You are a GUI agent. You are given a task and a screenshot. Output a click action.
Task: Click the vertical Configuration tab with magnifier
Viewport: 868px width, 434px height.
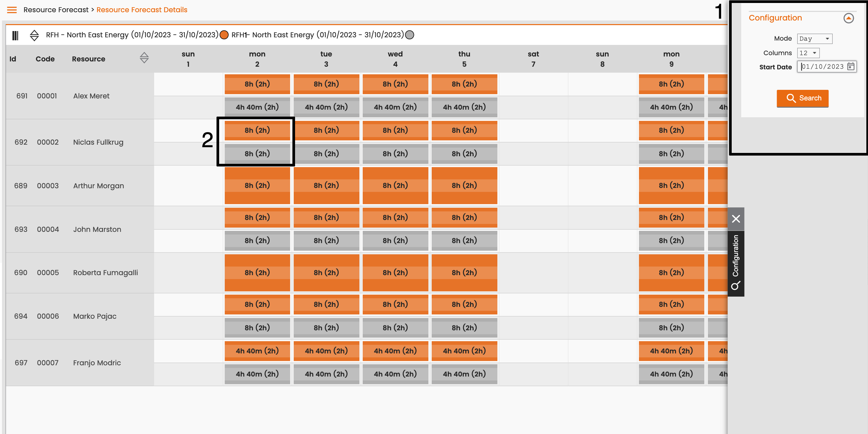click(x=736, y=263)
